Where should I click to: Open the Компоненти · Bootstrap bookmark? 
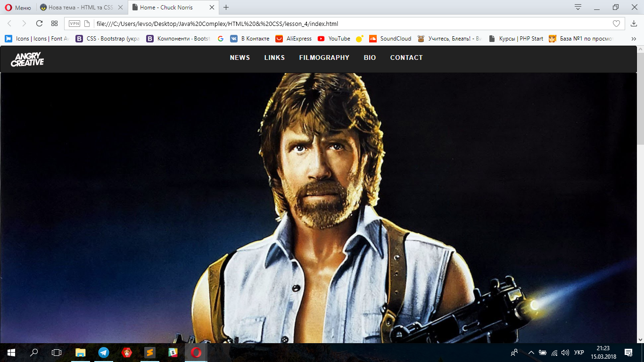[x=178, y=39]
